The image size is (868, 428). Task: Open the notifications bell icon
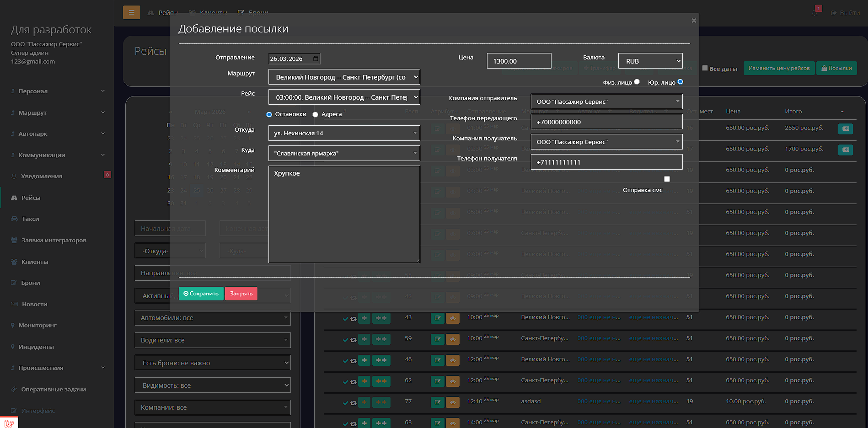pyautogui.click(x=814, y=13)
